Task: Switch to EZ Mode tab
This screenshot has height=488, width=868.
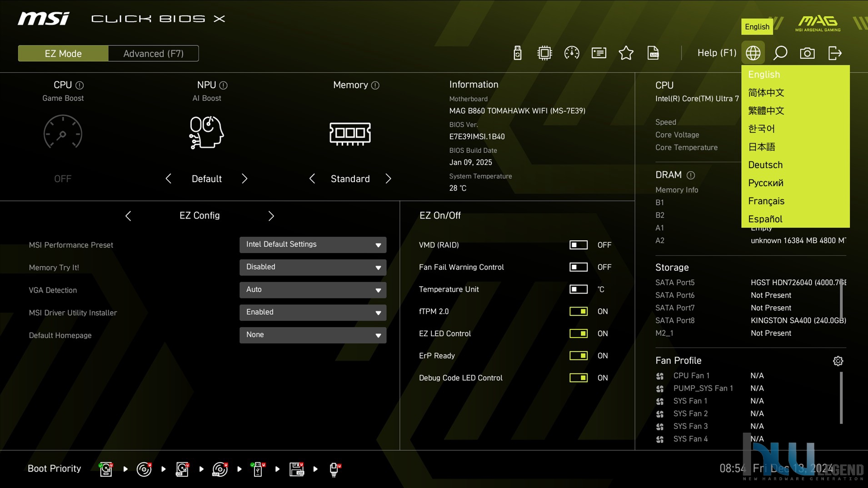Action: [63, 53]
